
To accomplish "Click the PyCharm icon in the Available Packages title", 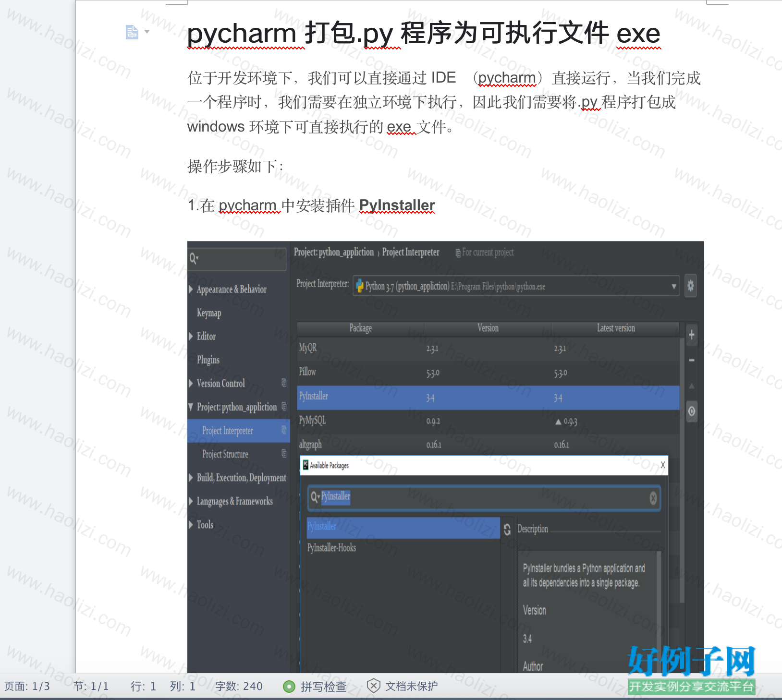I will [305, 465].
